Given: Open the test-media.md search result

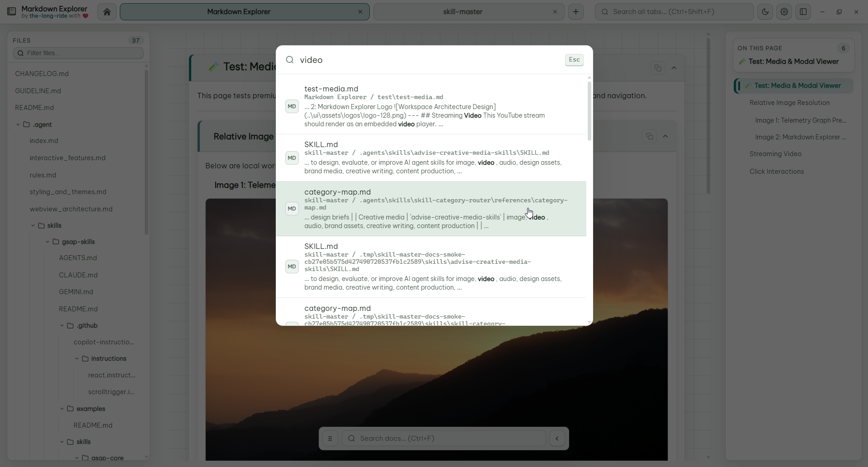Looking at the screenshot, I should tap(431, 106).
